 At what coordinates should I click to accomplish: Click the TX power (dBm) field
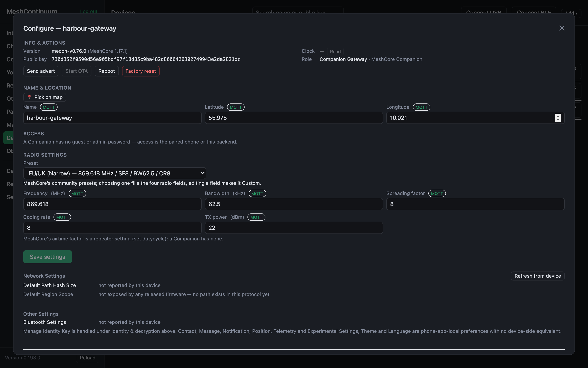click(x=294, y=228)
